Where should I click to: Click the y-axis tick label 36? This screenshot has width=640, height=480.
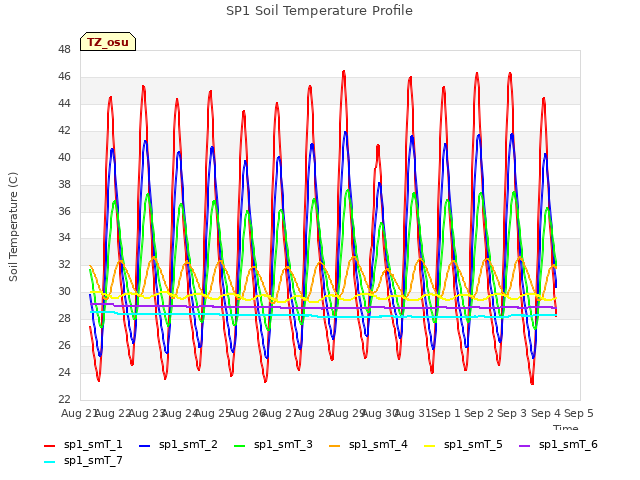click(64, 211)
